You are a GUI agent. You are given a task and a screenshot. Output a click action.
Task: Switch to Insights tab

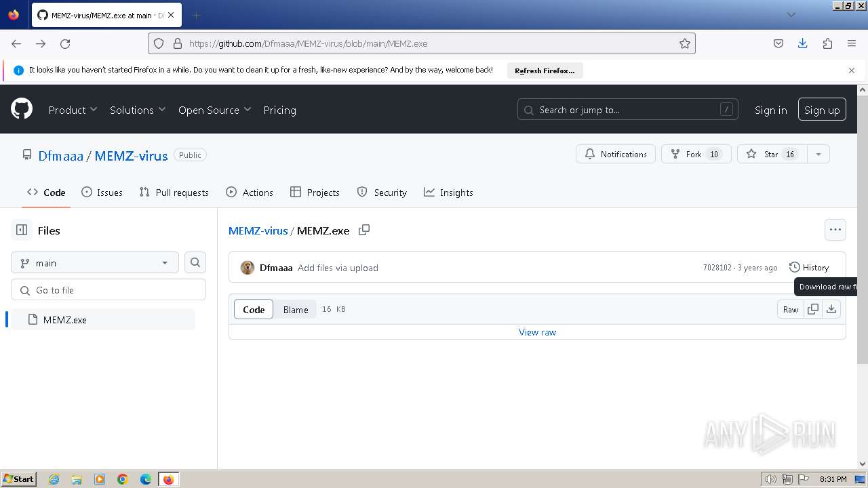click(448, 192)
